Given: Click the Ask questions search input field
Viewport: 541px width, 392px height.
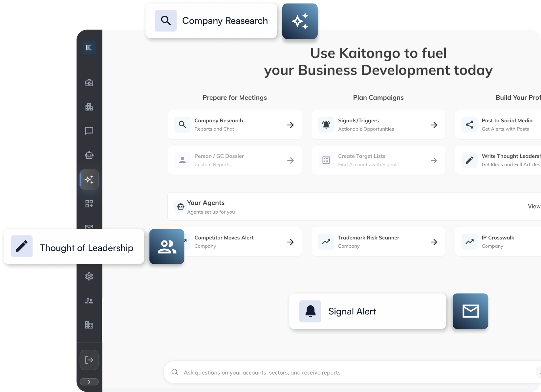Looking at the screenshot, I should pos(352,372).
